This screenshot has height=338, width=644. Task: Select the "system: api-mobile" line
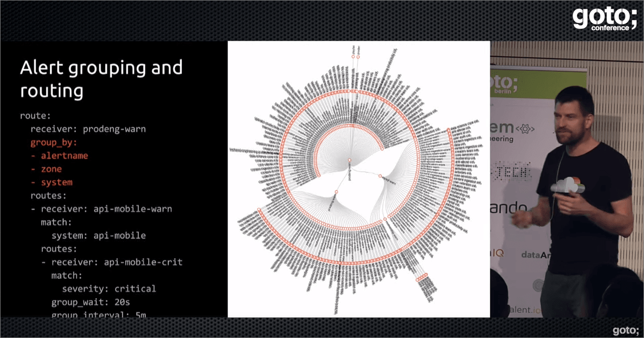click(x=98, y=235)
